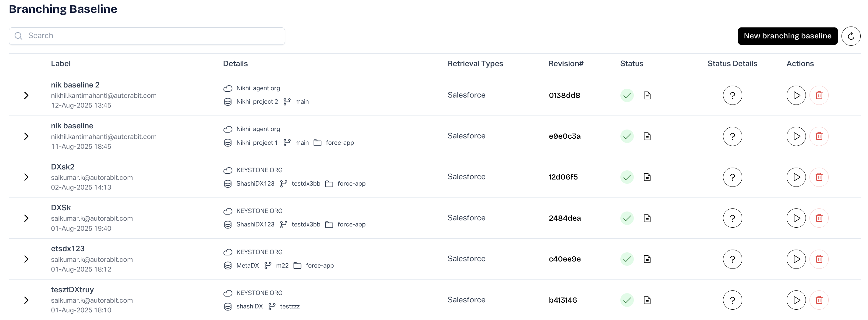
Task: Run the DXSk baseline
Action: point(796,218)
